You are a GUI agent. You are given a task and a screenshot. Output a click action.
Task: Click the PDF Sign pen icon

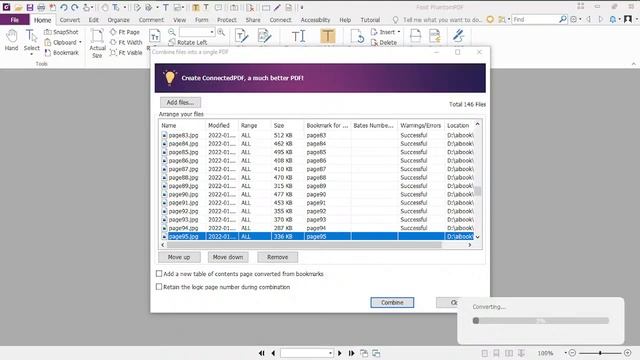[458, 36]
